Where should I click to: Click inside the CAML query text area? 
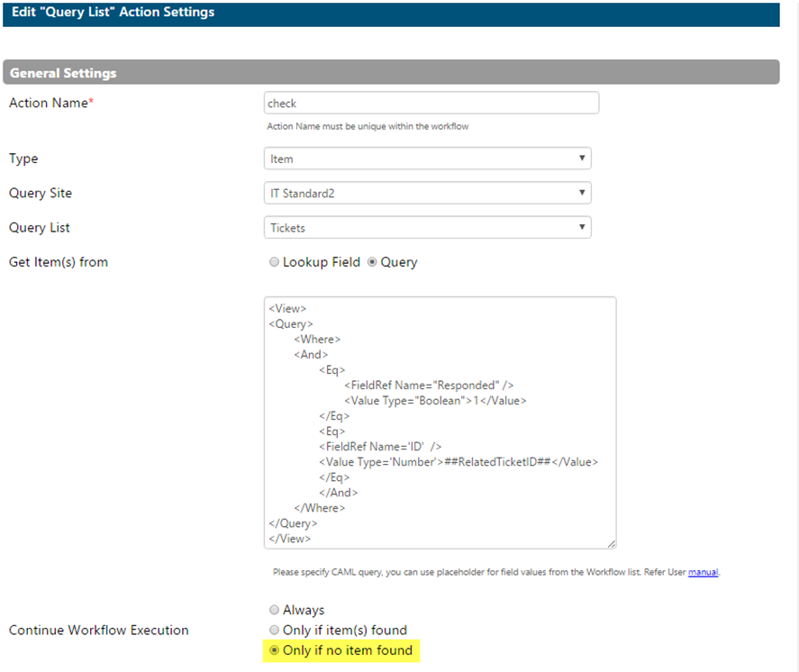[440, 422]
